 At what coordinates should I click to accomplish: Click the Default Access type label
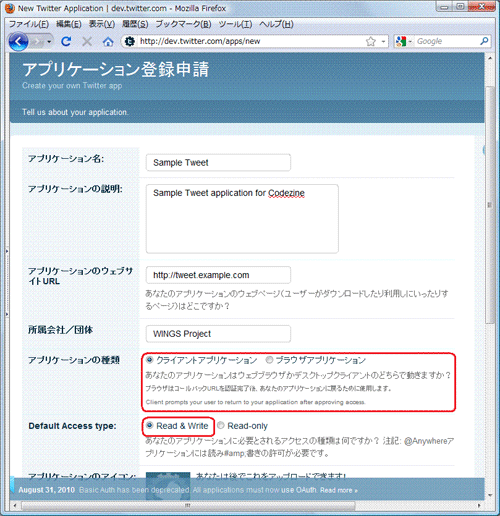72,426
